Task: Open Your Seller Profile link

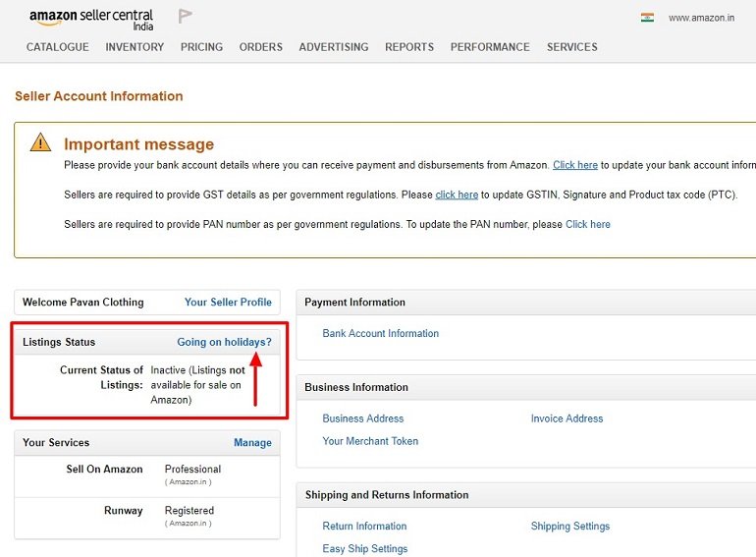Action: (228, 303)
